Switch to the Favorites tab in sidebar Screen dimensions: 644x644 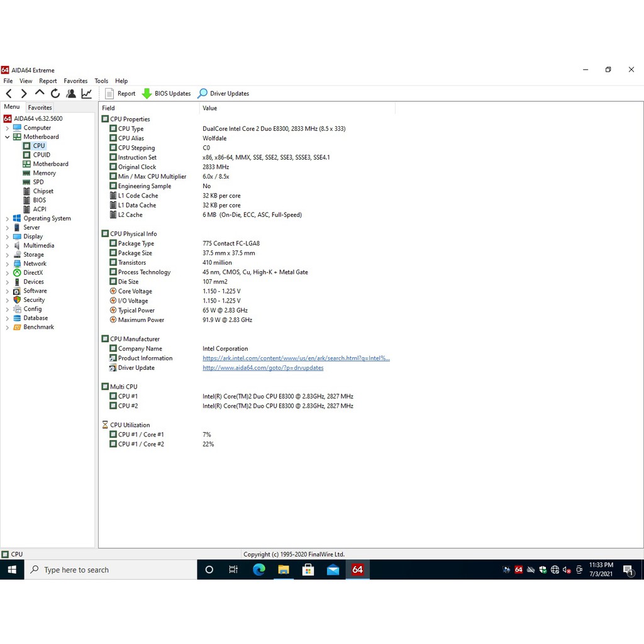point(40,108)
